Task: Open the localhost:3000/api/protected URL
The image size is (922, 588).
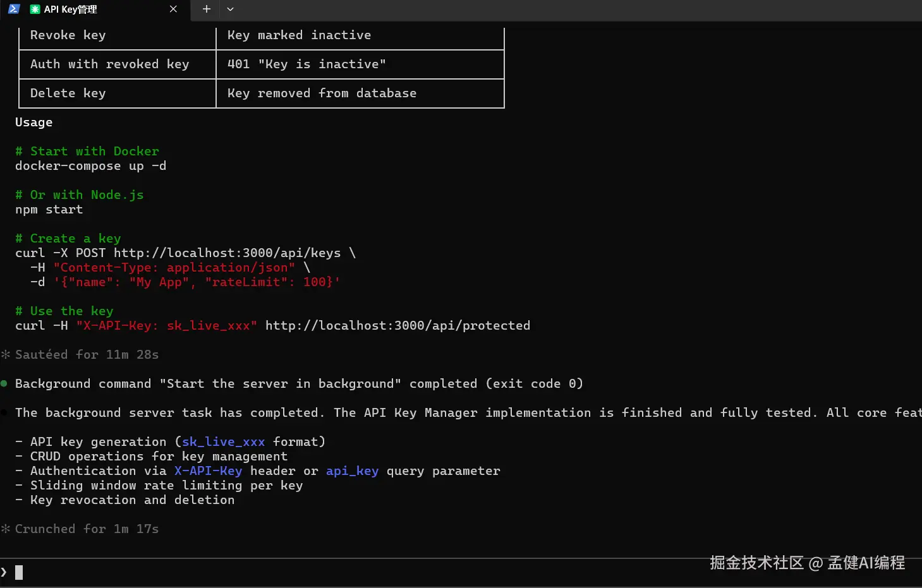Action: click(x=397, y=325)
